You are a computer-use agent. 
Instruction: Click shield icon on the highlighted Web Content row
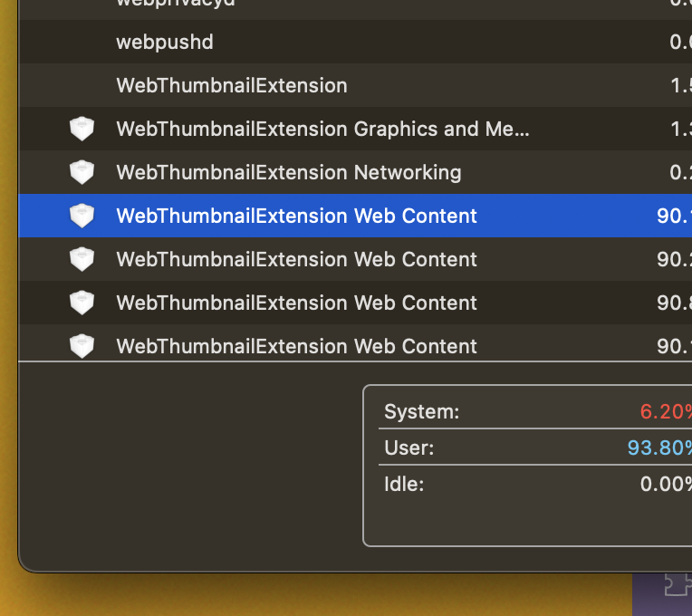tap(82, 216)
